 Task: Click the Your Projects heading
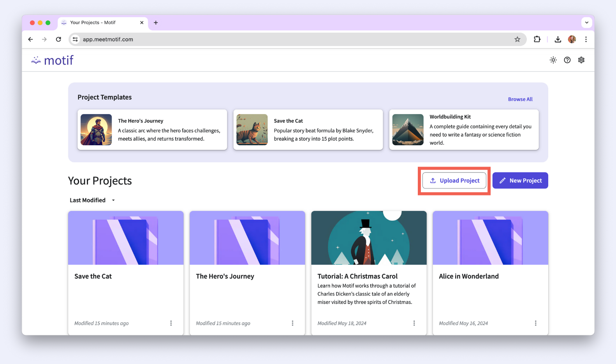100,181
